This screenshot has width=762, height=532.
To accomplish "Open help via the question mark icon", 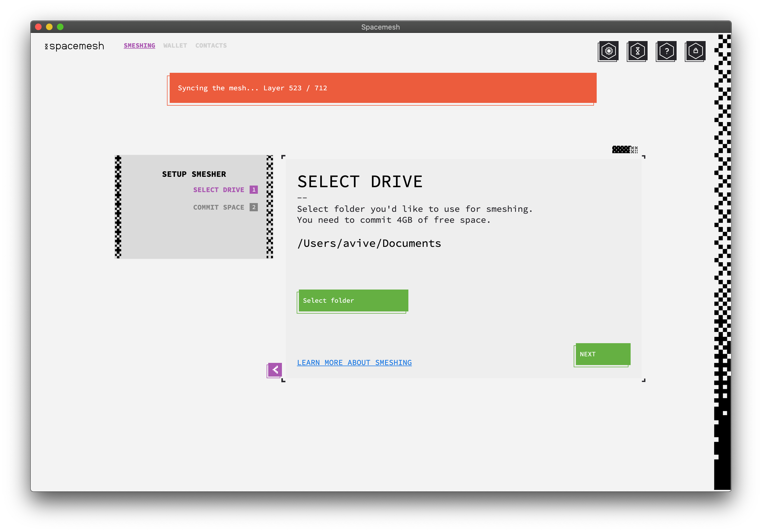I will (x=666, y=51).
